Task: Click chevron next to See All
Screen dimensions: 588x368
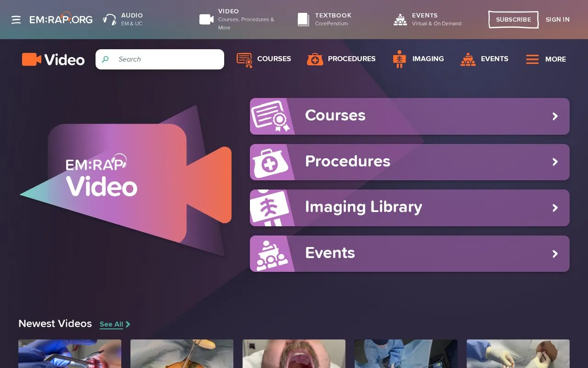Action: coord(128,324)
